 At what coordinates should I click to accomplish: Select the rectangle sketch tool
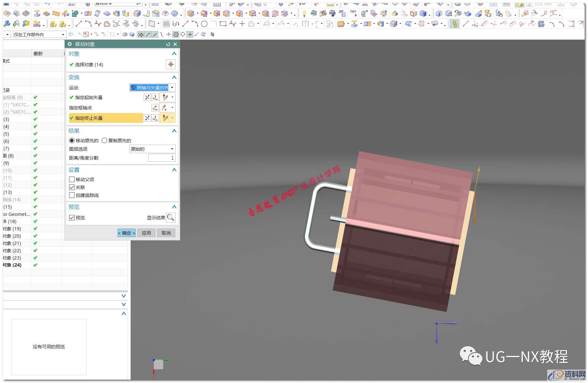tap(223, 24)
